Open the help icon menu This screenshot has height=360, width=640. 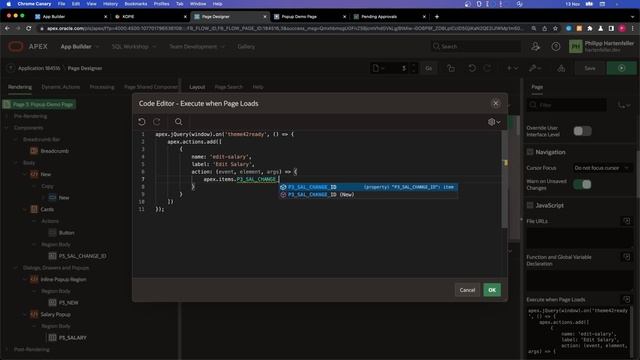click(x=556, y=47)
